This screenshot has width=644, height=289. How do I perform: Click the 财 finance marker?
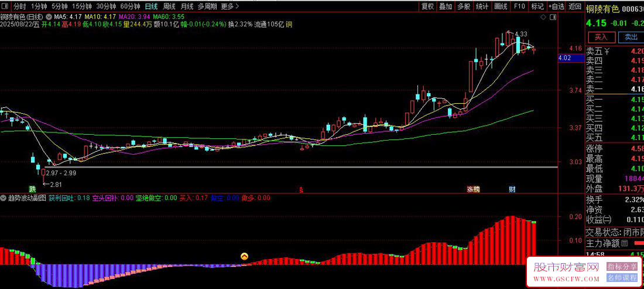click(512, 189)
